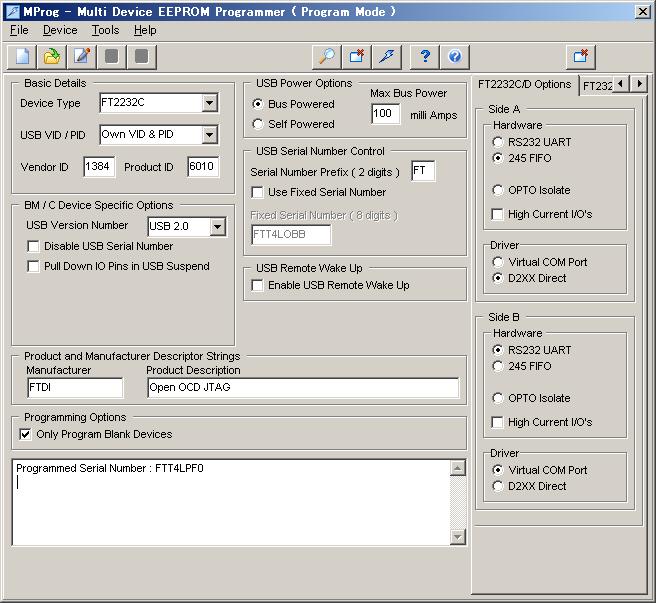Image resolution: width=656 pixels, height=603 pixels.
Task: Click the log area scrollbar down arrow
Action: 458,537
